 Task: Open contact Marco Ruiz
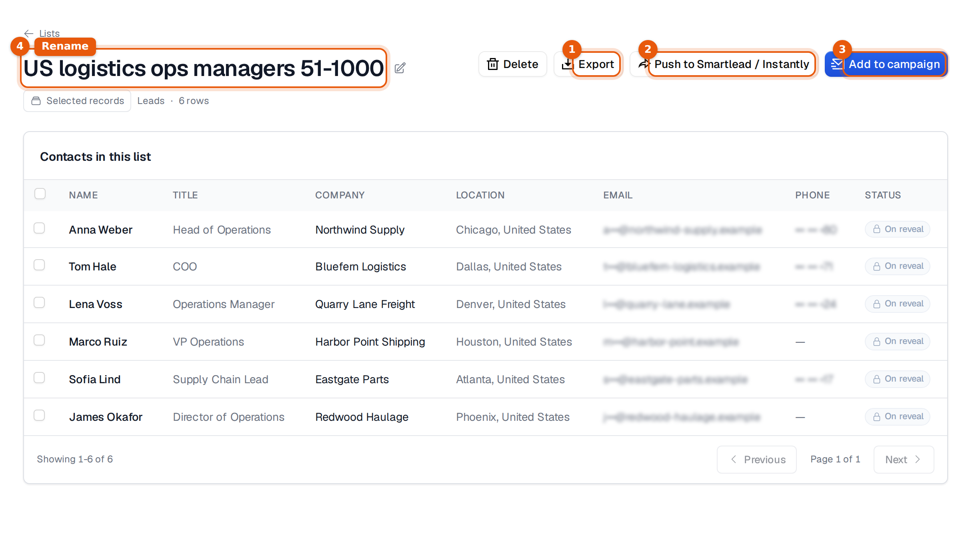click(x=98, y=342)
